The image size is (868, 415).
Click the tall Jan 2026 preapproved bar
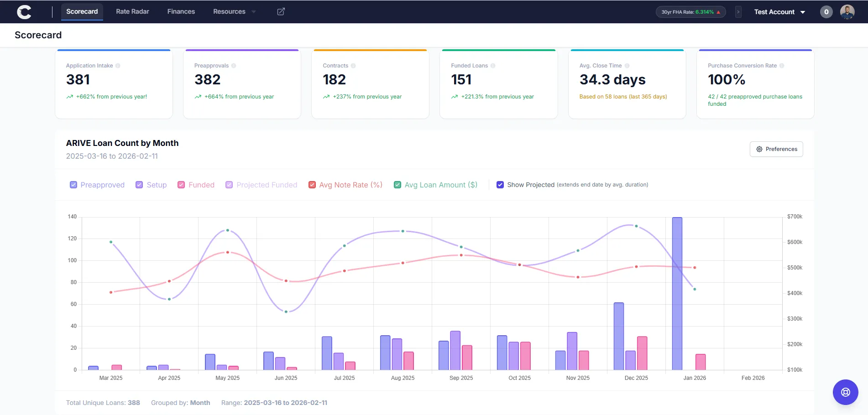(x=677, y=294)
